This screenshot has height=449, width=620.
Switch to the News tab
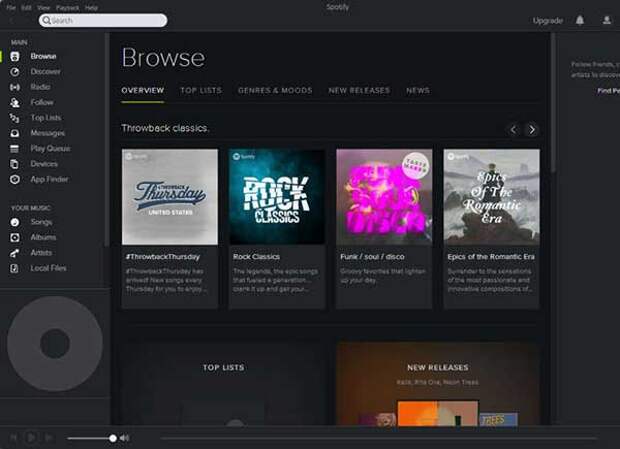(x=418, y=91)
